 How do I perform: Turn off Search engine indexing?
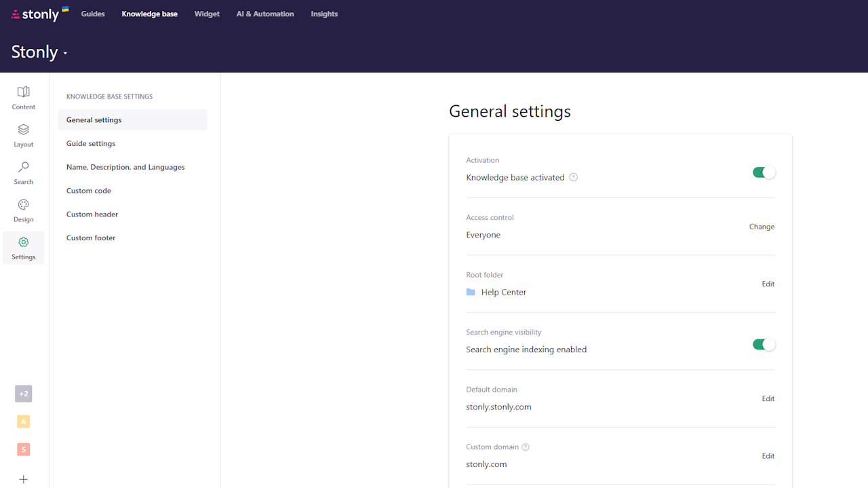[764, 344]
